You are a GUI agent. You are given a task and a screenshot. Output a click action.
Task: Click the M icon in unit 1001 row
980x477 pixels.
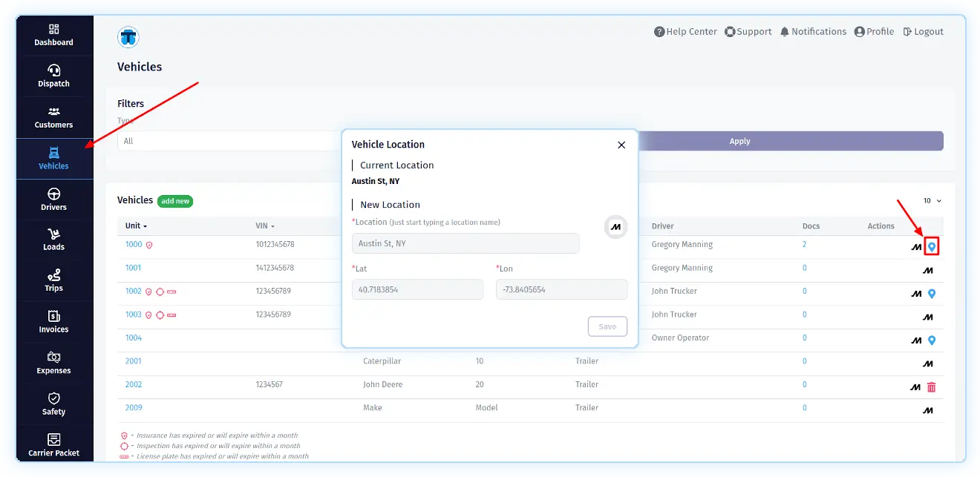pyautogui.click(x=927, y=271)
